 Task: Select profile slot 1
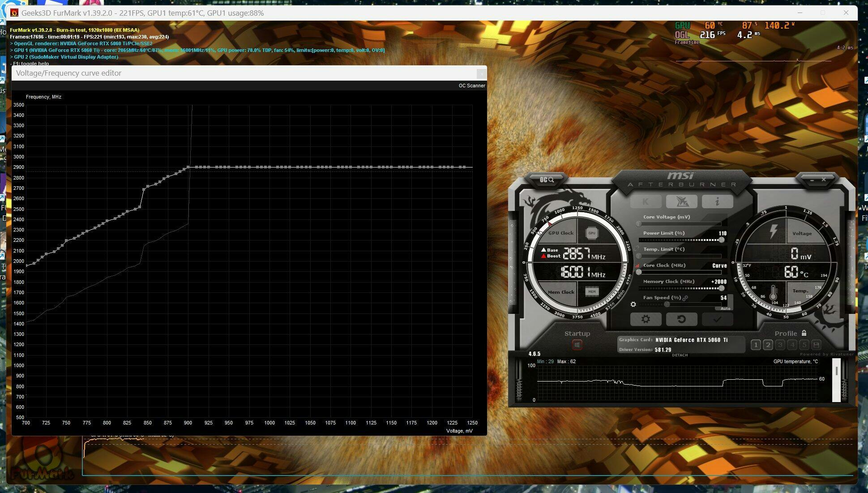point(756,345)
